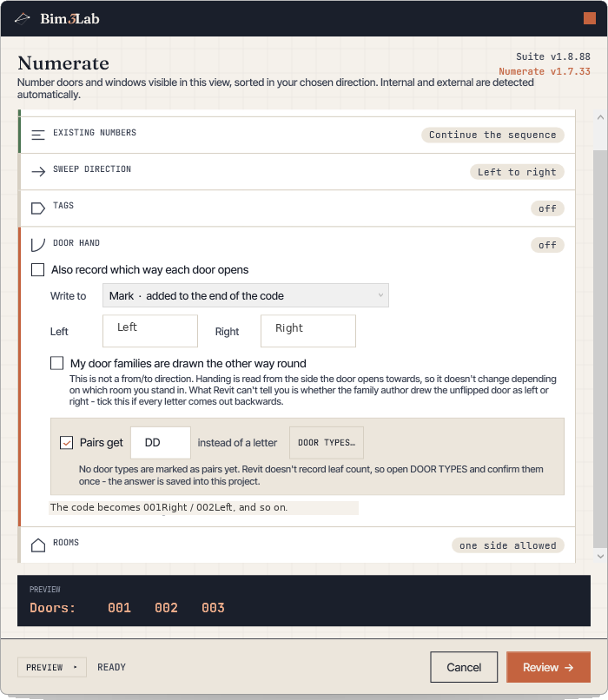
Task: Tick 'My door families are drawn the other way round'
Action: (56, 363)
